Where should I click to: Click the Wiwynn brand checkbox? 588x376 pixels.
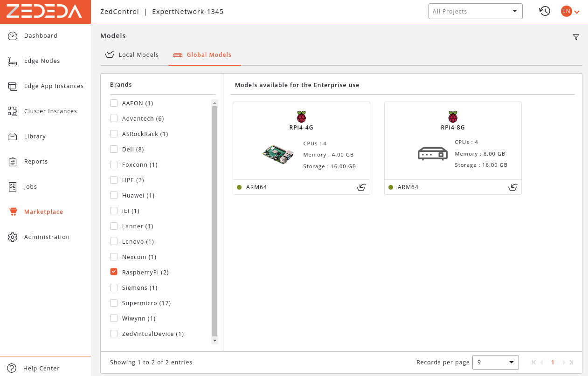[114, 318]
